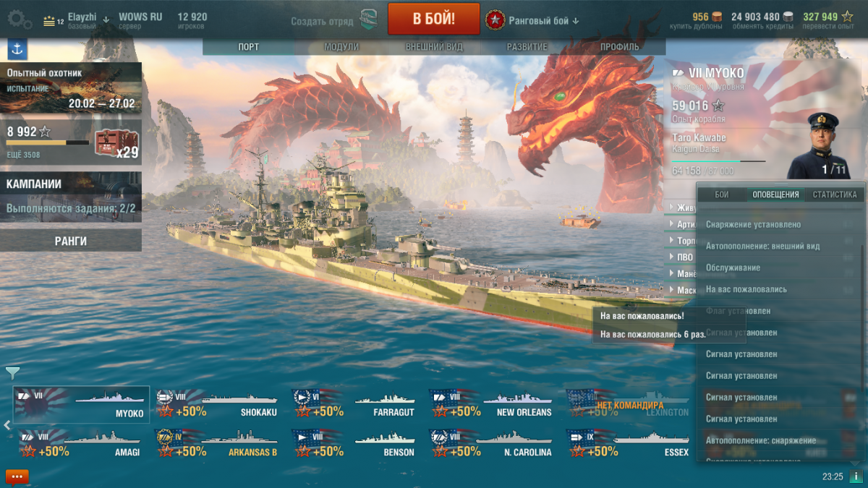This screenshot has height=488, width=868.
Task: Switch to the МОДУЛИ tab
Action: pos(341,47)
